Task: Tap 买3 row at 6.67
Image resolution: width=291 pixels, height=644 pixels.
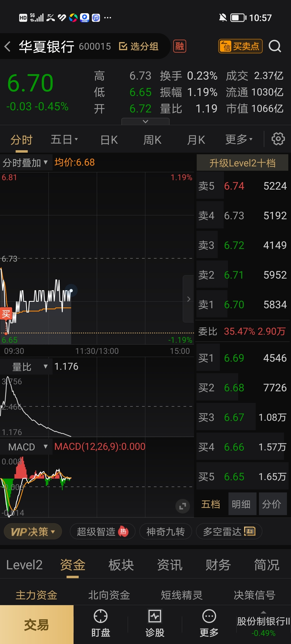Action: (242, 417)
